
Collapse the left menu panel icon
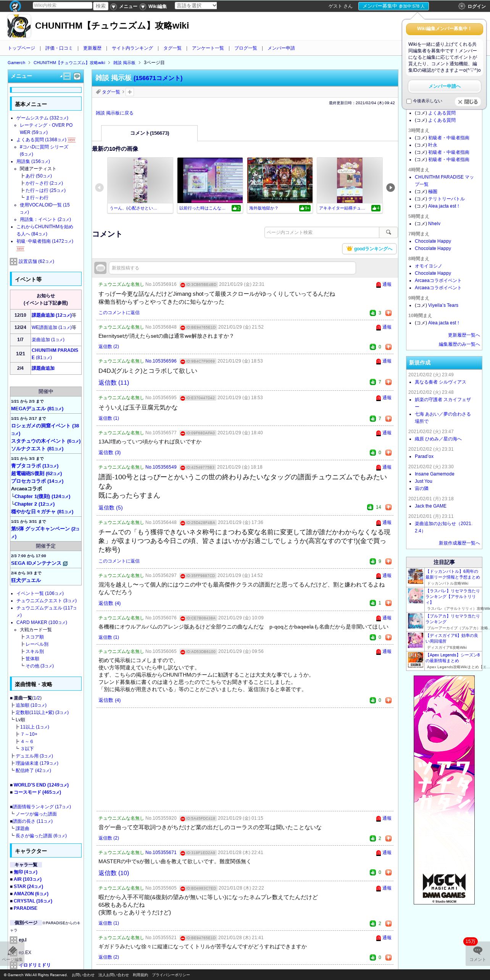click(67, 76)
